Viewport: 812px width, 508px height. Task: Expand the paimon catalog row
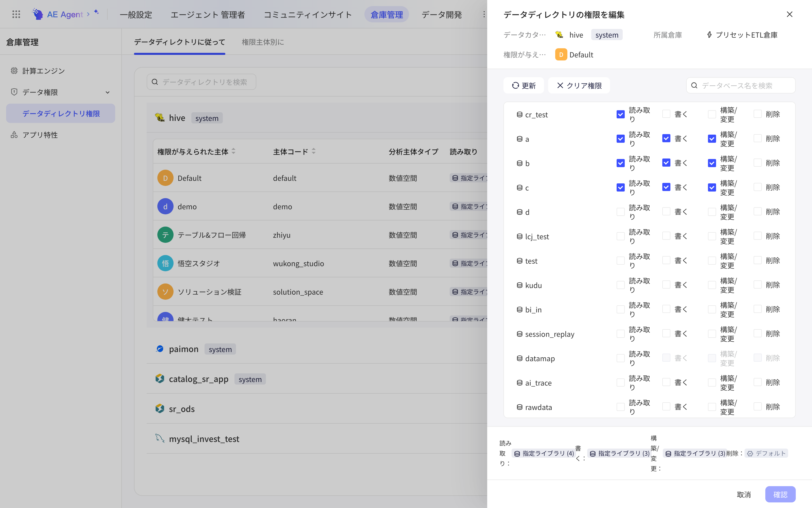coord(317,349)
